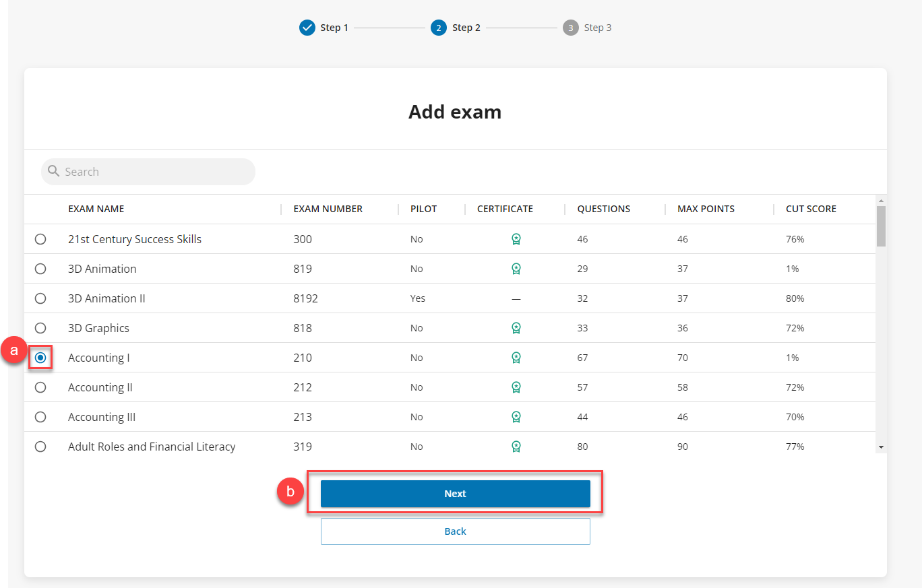Select the radio button for Accounting III
The height and width of the screenshot is (588, 922).
click(x=40, y=416)
